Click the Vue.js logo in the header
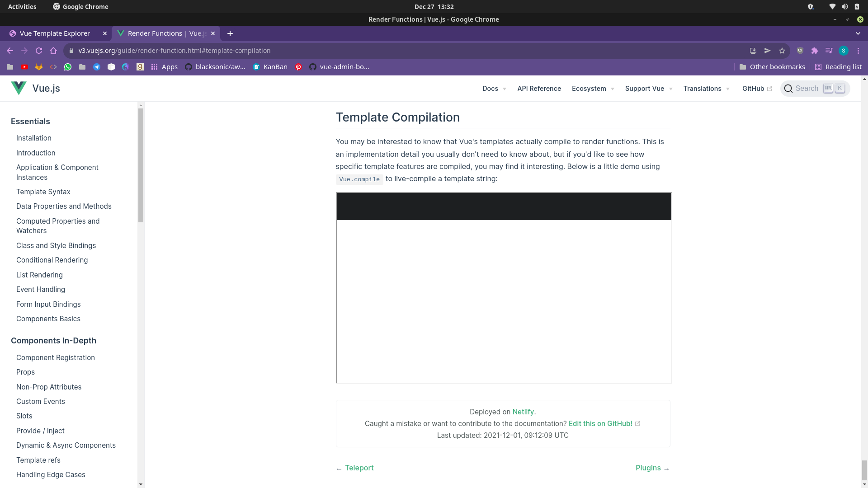This screenshot has height=488, width=868. (x=19, y=88)
